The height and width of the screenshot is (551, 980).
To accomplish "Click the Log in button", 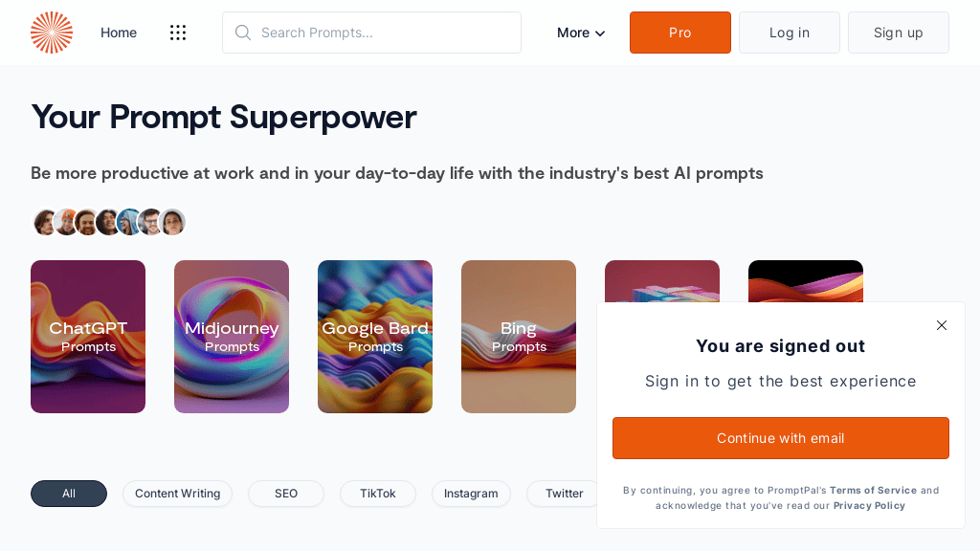I will (x=789, y=33).
